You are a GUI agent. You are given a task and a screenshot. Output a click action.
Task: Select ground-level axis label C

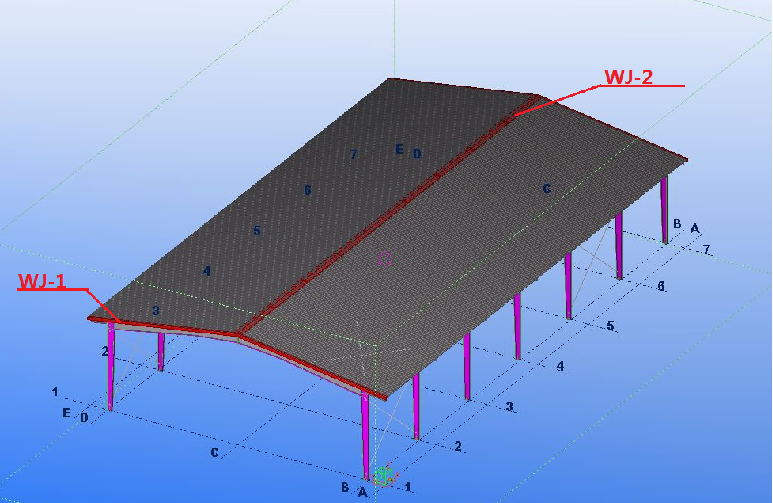point(214,452)
